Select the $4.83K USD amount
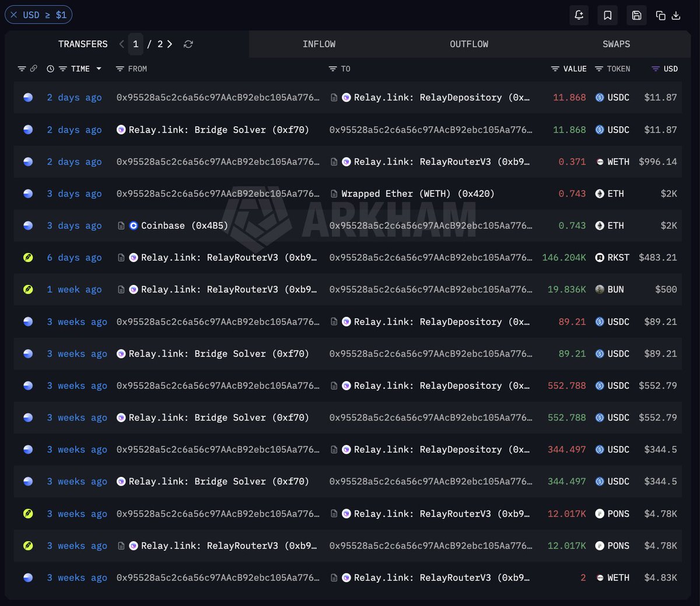This screenshot has width=700, height=606. [661, 577]
